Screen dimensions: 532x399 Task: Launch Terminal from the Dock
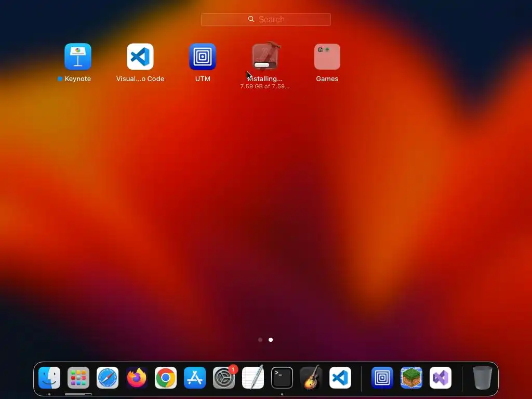tap(282, 378)
